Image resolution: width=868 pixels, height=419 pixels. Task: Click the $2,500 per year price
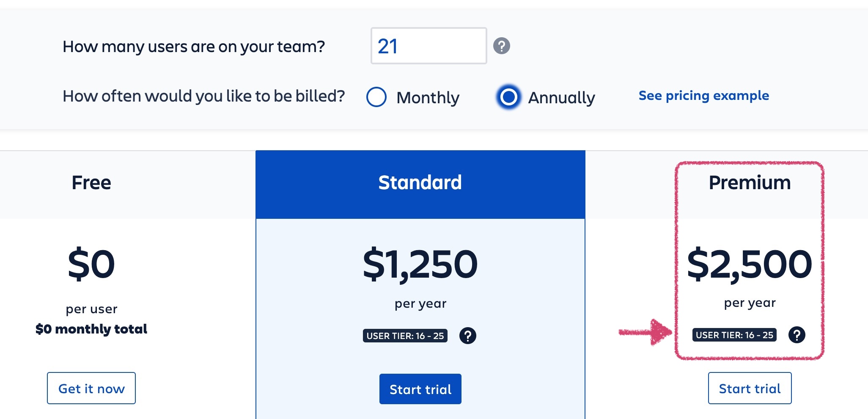(750, 264)
